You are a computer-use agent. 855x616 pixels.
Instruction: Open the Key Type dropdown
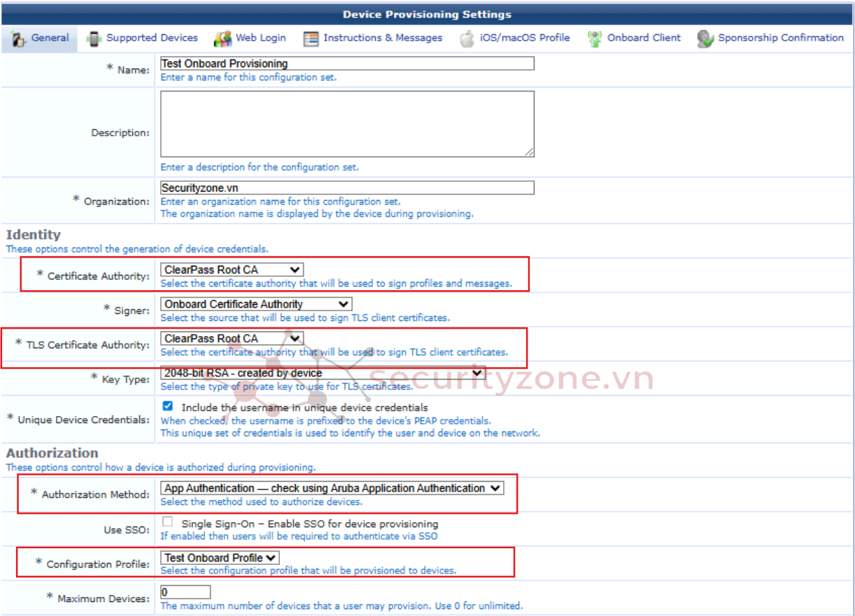(x=323, y=373)
